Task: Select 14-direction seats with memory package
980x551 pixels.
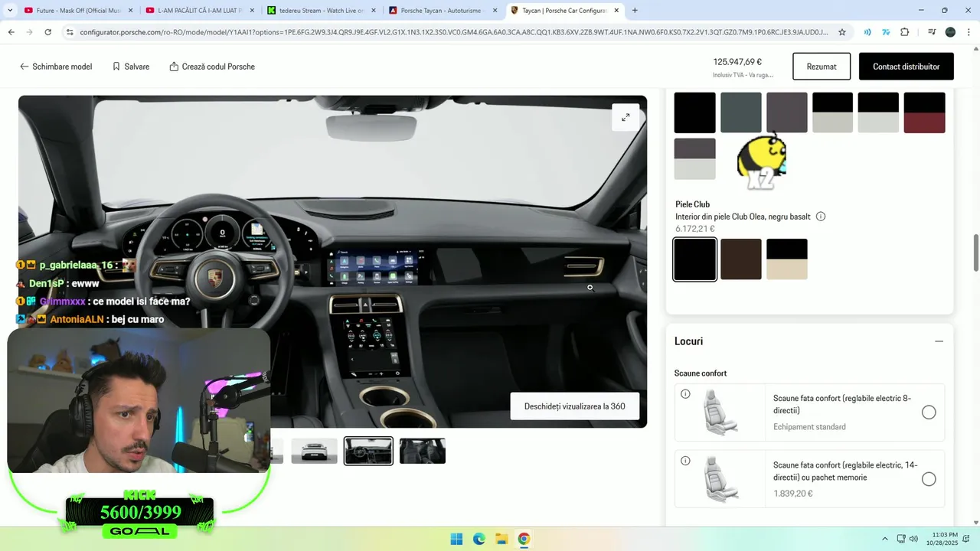Action: [929, 479]
